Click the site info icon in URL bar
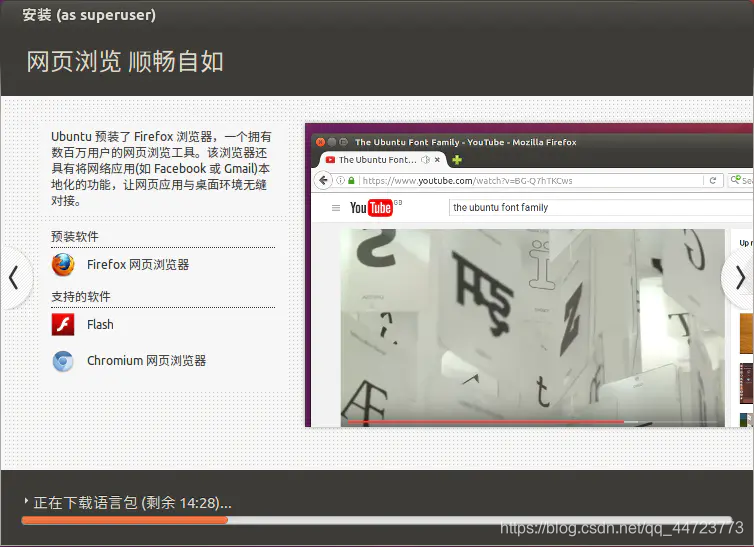The image size is (754, 547). (x=340, y=181)
